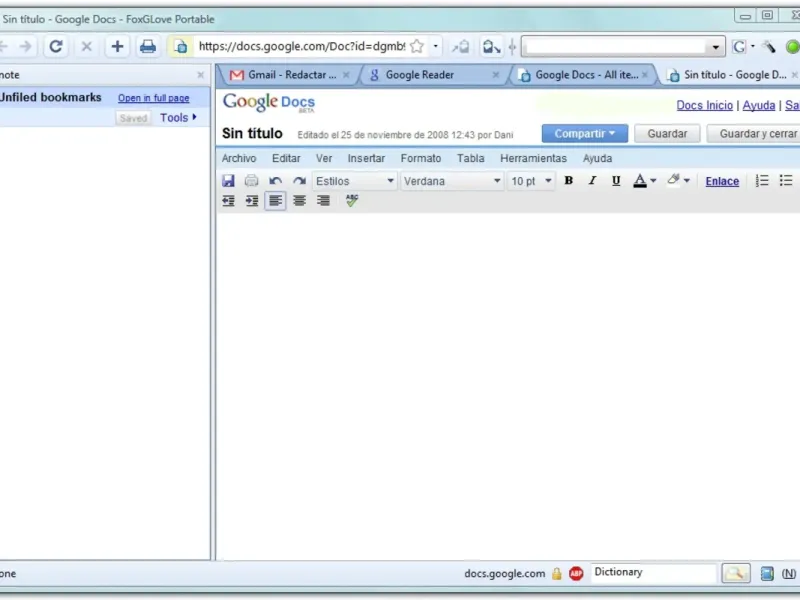
Task: Click the URL address bar
Action: [301, 46]
